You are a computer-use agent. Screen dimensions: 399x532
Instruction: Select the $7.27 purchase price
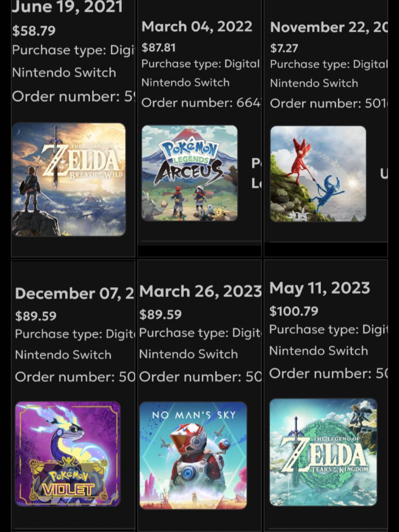click(x=284, y=48)
